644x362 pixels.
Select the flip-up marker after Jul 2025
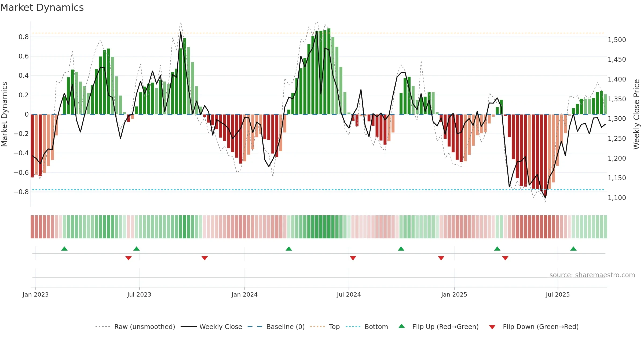573,249
